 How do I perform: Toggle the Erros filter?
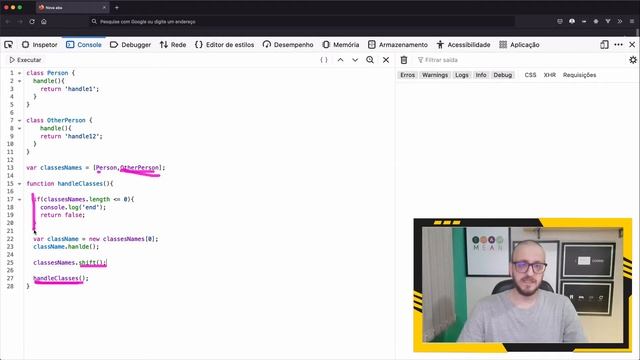coord(407,75)
